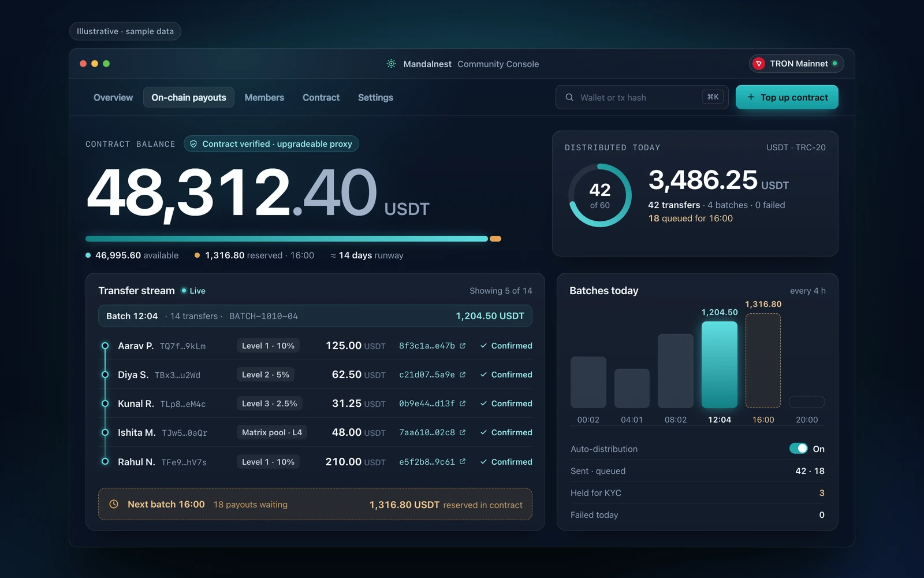Click the 18 queued for 16:00 text
Image resolution: width=924 pixels, height=578 pixels.
pyautogui.click(x=691, y=218)
